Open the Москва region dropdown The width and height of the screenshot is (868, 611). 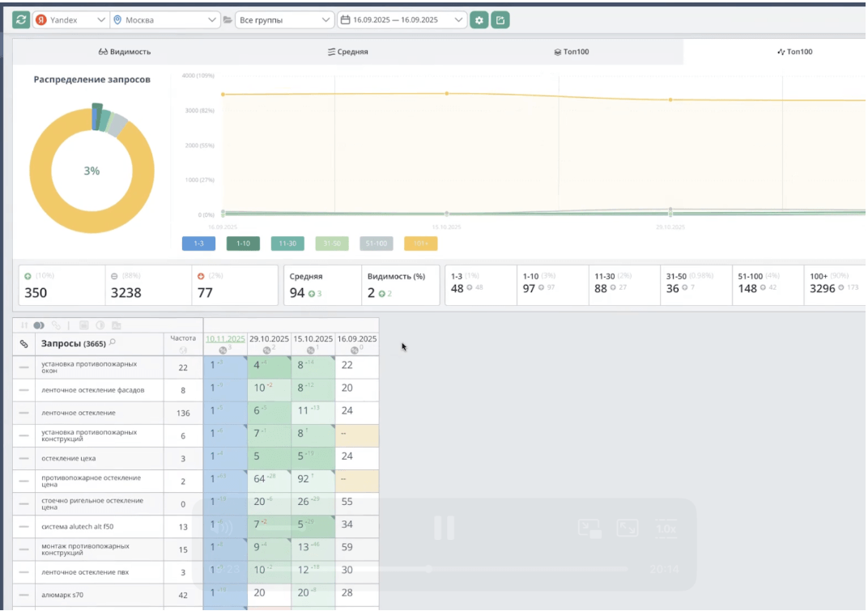165,19
